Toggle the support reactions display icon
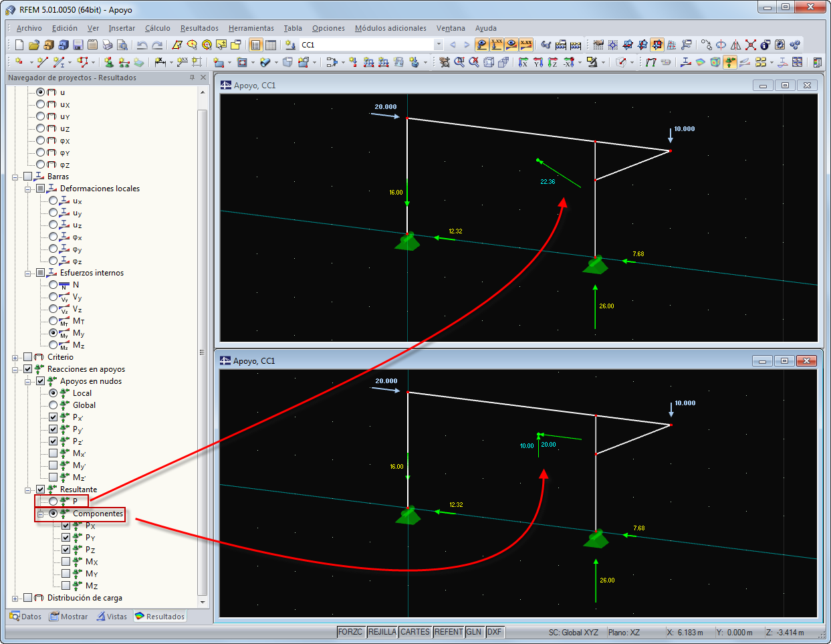Viewport: 831px width, 644px height. point(730,62)
